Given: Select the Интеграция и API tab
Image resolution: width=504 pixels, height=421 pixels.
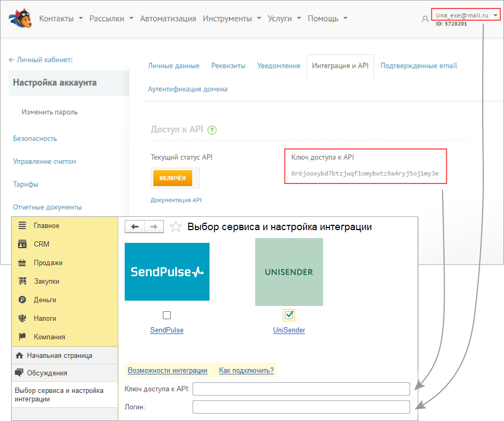Looking at the screenshot, I should 340,66.
